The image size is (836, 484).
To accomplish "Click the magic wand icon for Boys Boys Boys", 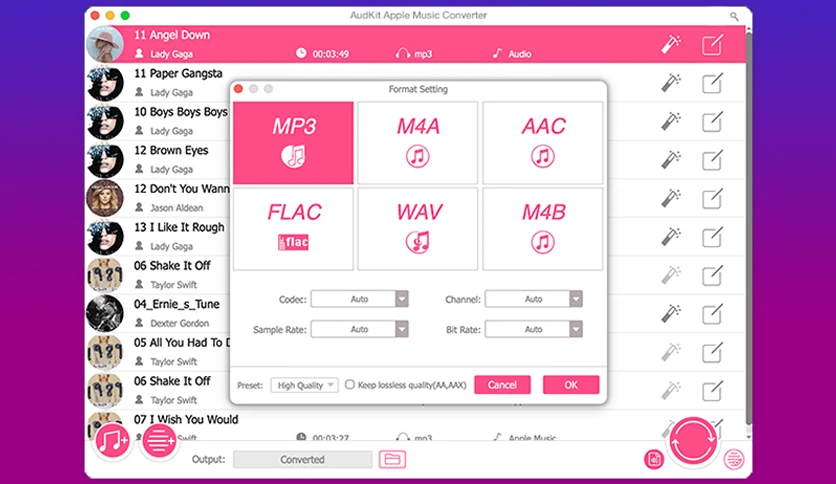I will 671,122.
